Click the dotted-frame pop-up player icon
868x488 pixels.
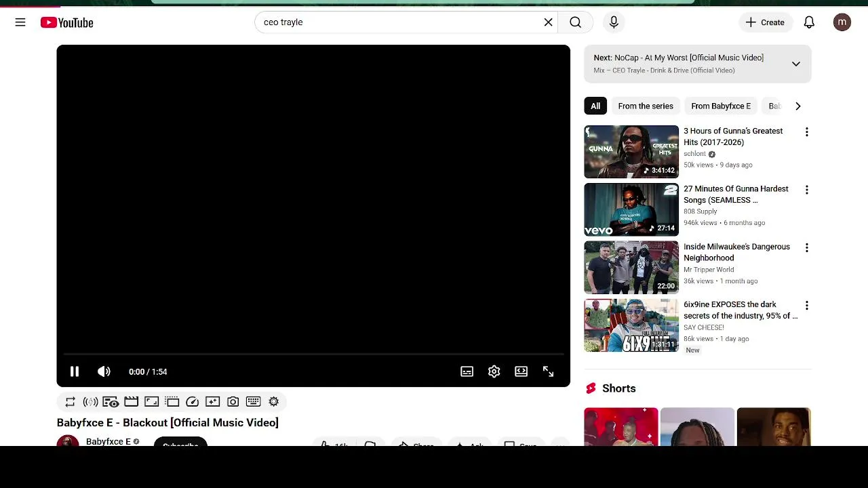coord(172,402)
